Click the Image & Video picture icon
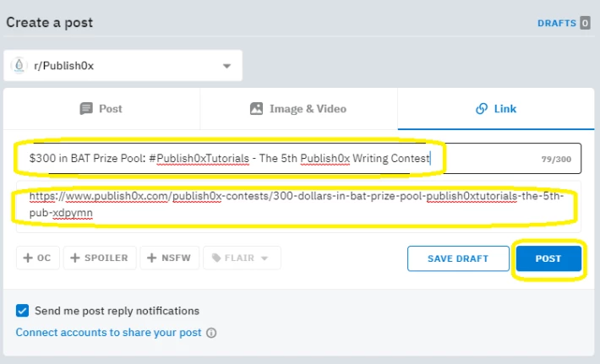This screenshot has width=600, height=364. (256, 109)
